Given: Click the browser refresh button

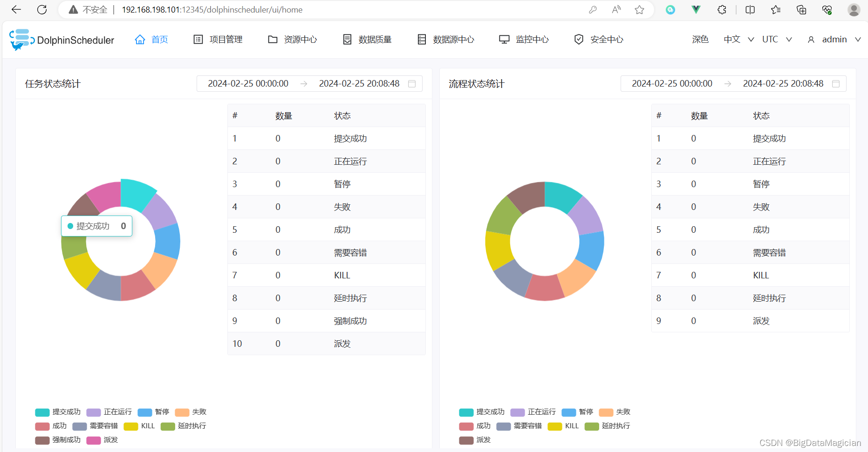Looking at the screenshot, I should click(x=42, y=9).
